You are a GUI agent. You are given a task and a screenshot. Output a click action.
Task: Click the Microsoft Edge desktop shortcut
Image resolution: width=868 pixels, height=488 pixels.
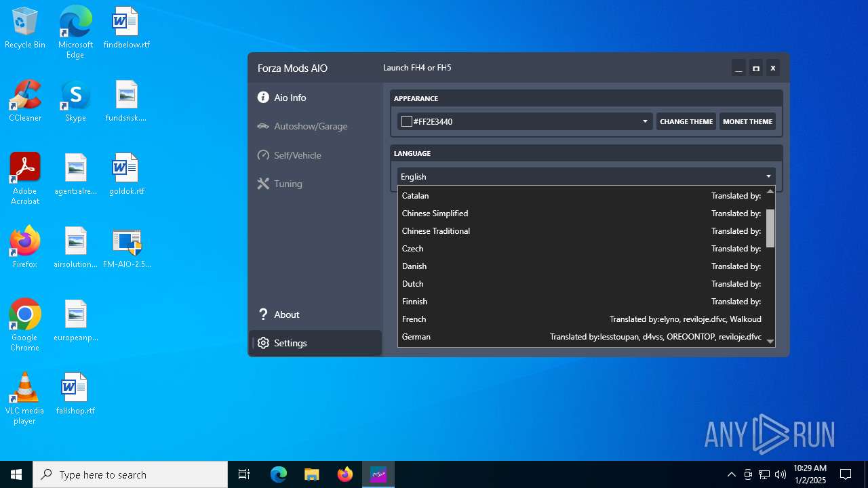tap(75, 32)
